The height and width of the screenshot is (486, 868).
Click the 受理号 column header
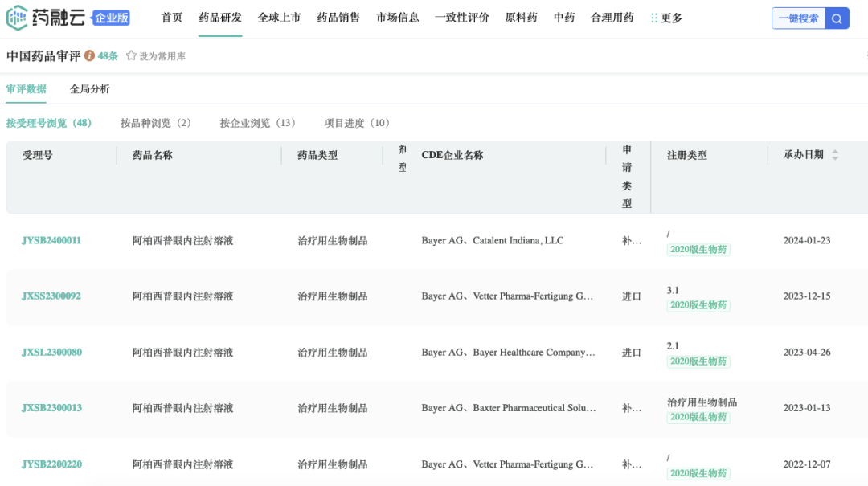(x=38, y=156)
